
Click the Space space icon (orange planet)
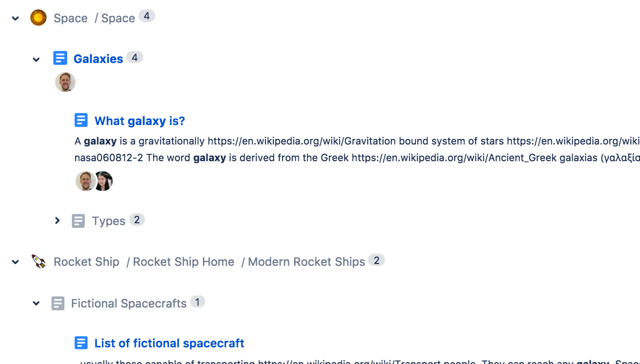[38, 17]
